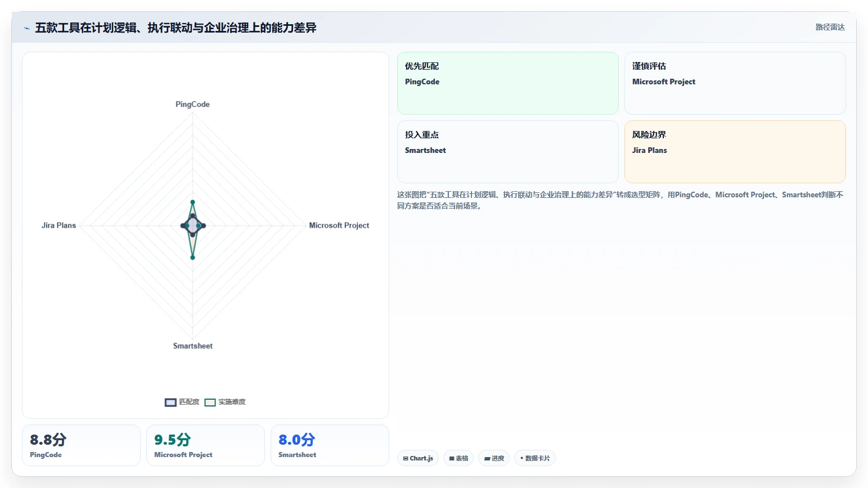Click the description paragraph starting 这张图把
Viewport: 868px width, 488px height.
[620, 200]
